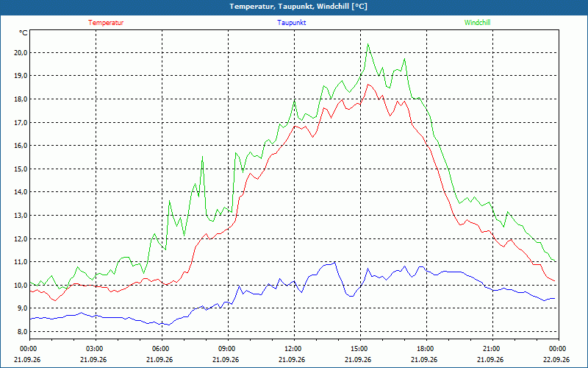The height and width of the screenshot is (368, 588).
Task: Click the '18:00' time label
Action: click(x=426, y=349)
